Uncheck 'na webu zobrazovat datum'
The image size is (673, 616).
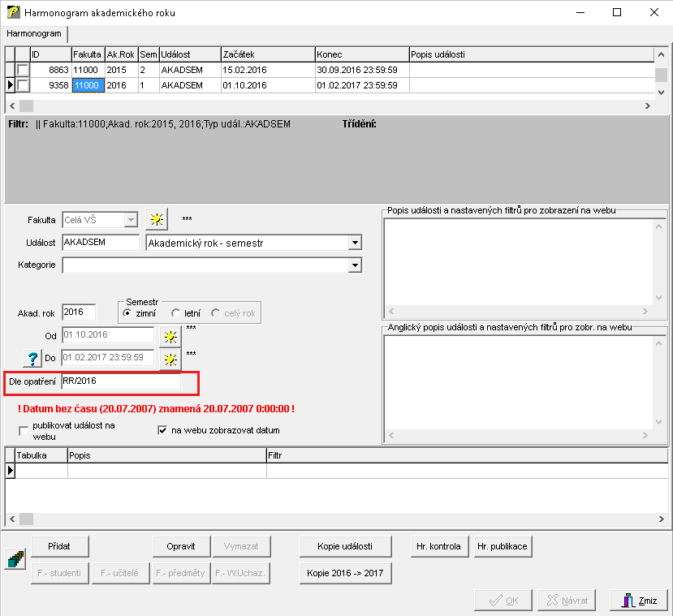coord(162,430)
